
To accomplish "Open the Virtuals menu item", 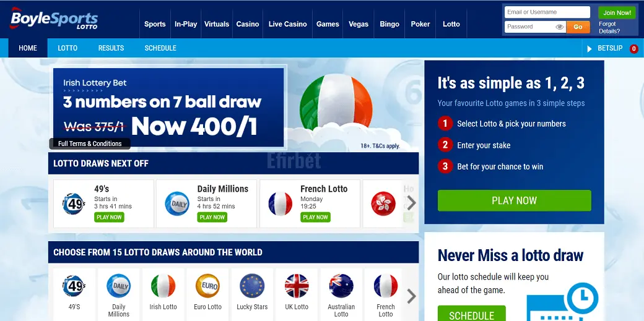I will 217,24.
